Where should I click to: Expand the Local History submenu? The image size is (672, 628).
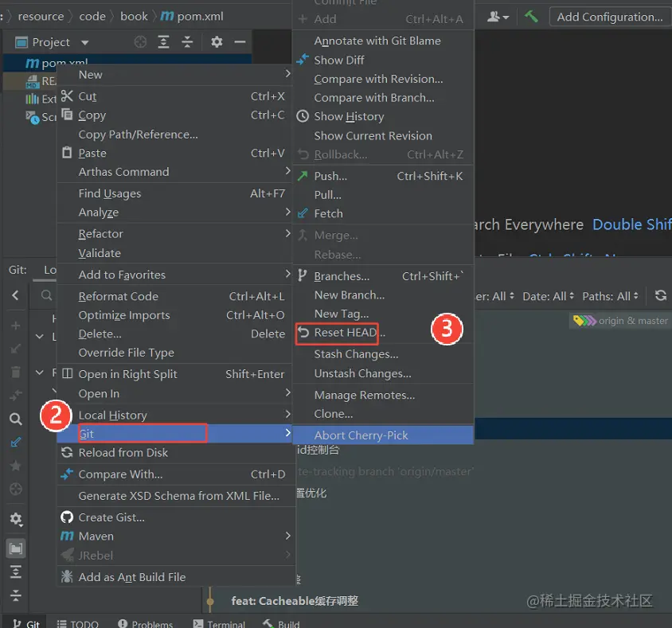(x=174, y=415)
